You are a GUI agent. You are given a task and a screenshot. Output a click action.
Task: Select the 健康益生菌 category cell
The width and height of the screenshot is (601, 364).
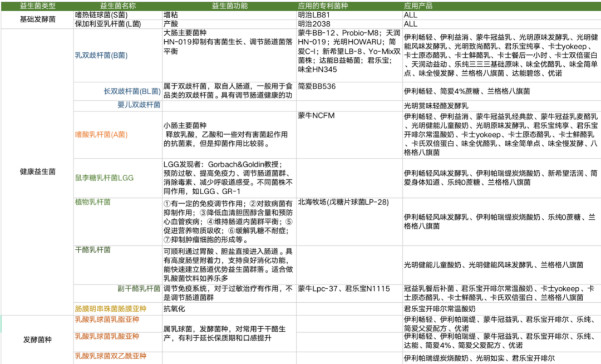(x=37, y=171)
